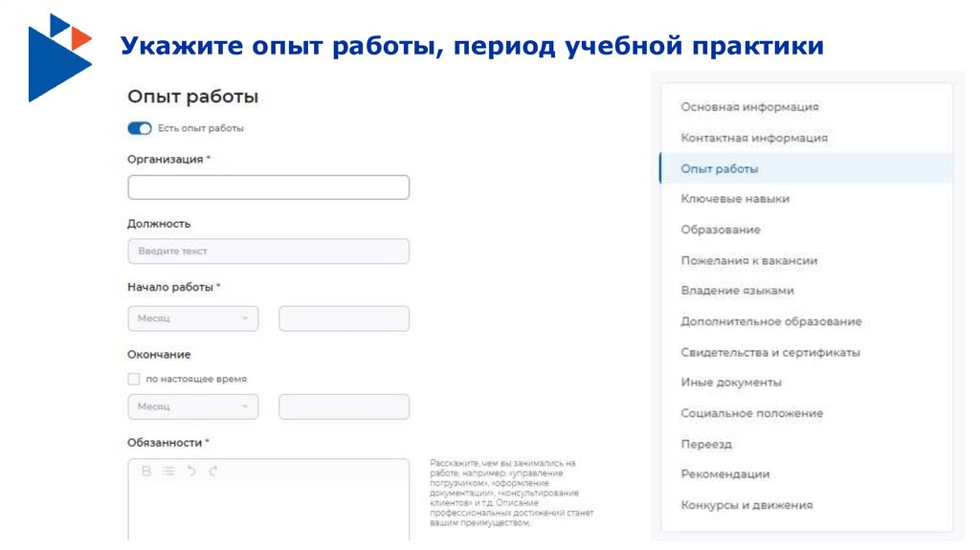Focus the 'Должность' input field
Screen dimensions: 980x550
point(268,252)
